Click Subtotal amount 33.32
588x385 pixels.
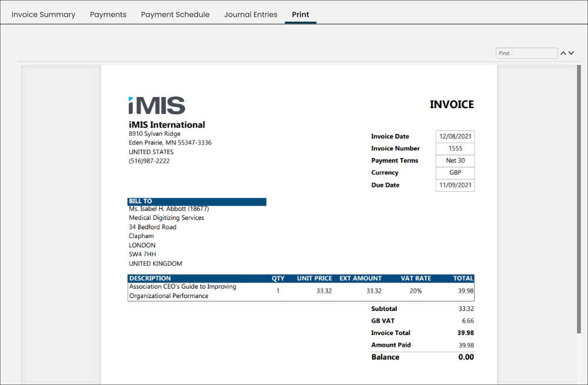[466, 309]
